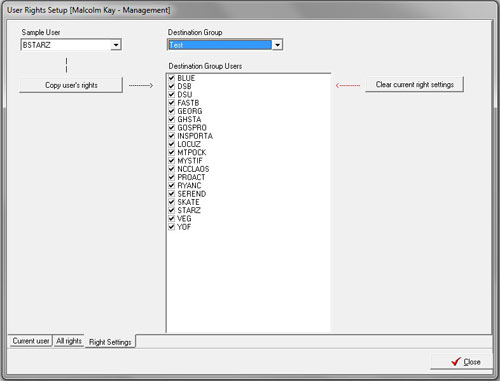Toggle the VEG checkbox
This screenshot has height=381, width=500.
tap(172, 218)
